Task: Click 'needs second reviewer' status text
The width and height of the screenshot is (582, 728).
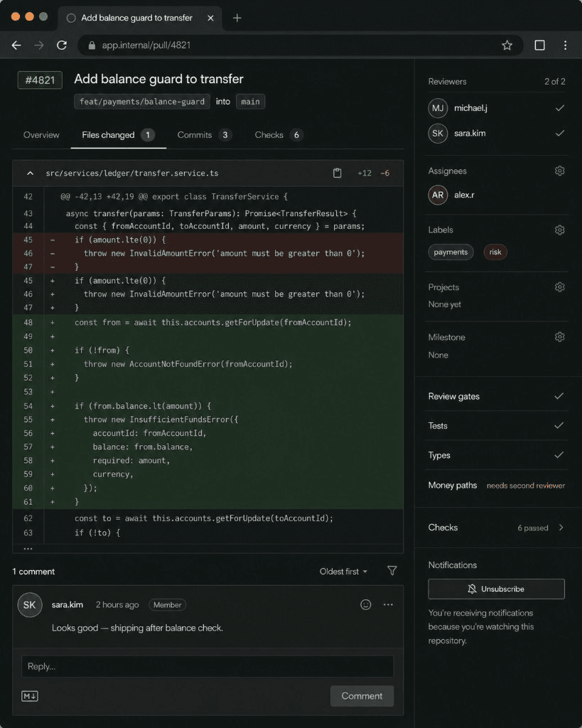Action: tap(525, 486)
